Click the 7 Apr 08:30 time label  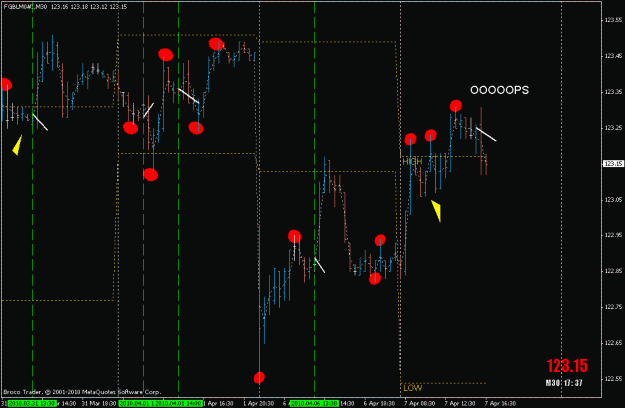pyautogui.click(x=420, y=404)
